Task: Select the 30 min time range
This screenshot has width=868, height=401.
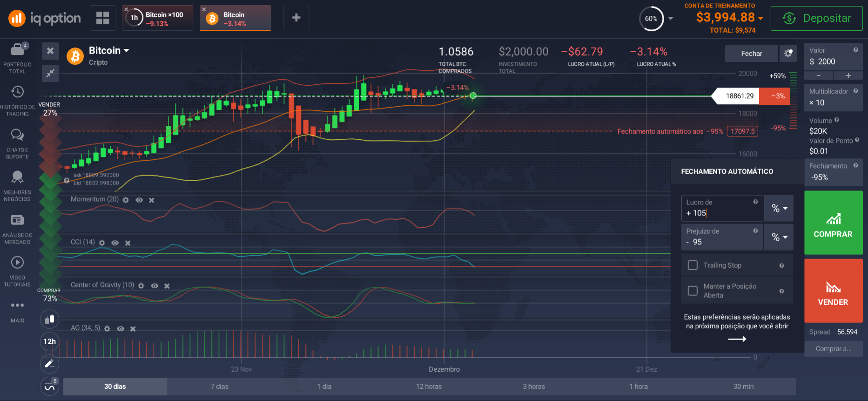Action: point(744,387)
